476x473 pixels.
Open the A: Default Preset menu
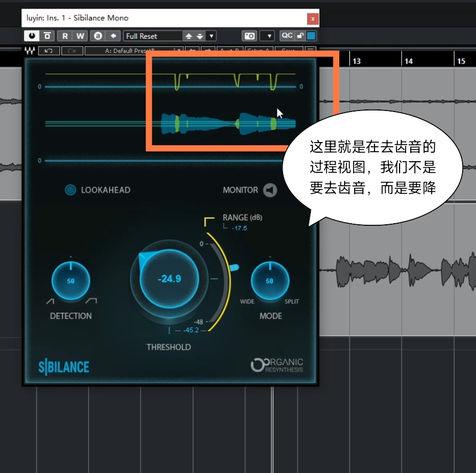click(134, 51)
